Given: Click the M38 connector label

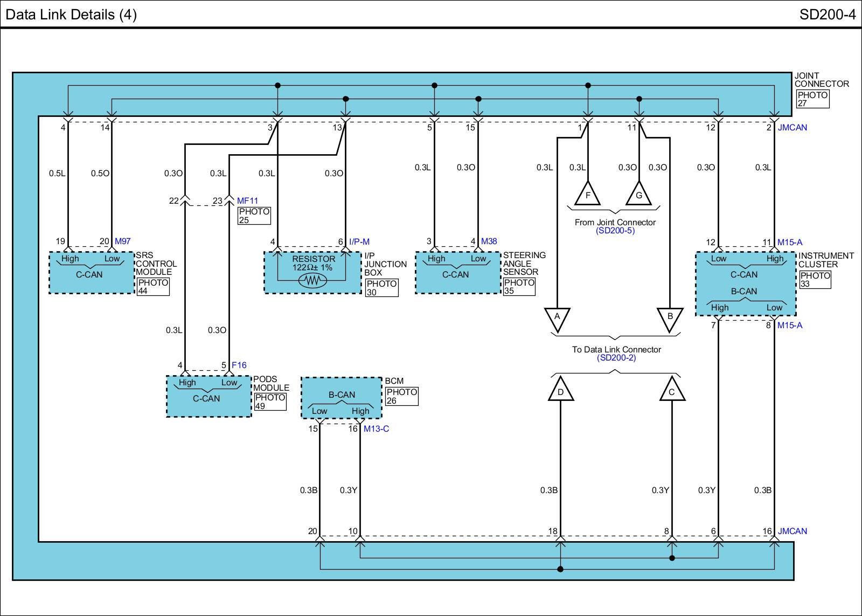Looking at the screenshot, I should tap(489, 241).
